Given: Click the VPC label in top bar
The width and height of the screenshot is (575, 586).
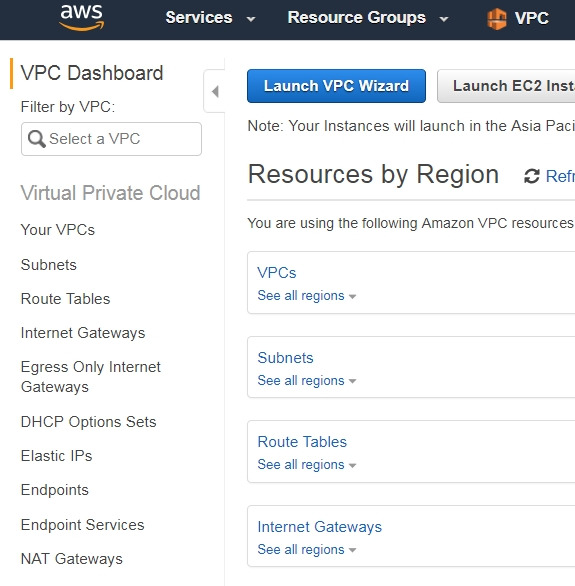Looking at the screenshot, I should coord(532,18).
